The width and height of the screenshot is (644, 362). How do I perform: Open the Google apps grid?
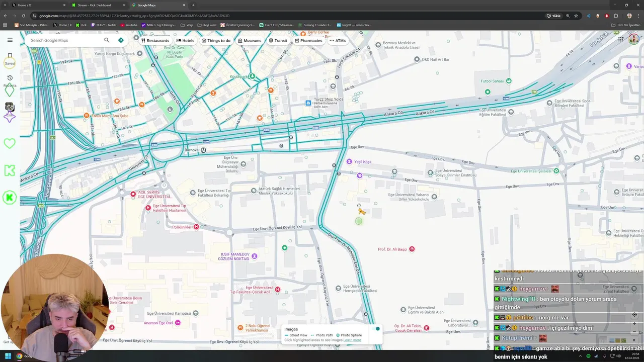point(621,39)
